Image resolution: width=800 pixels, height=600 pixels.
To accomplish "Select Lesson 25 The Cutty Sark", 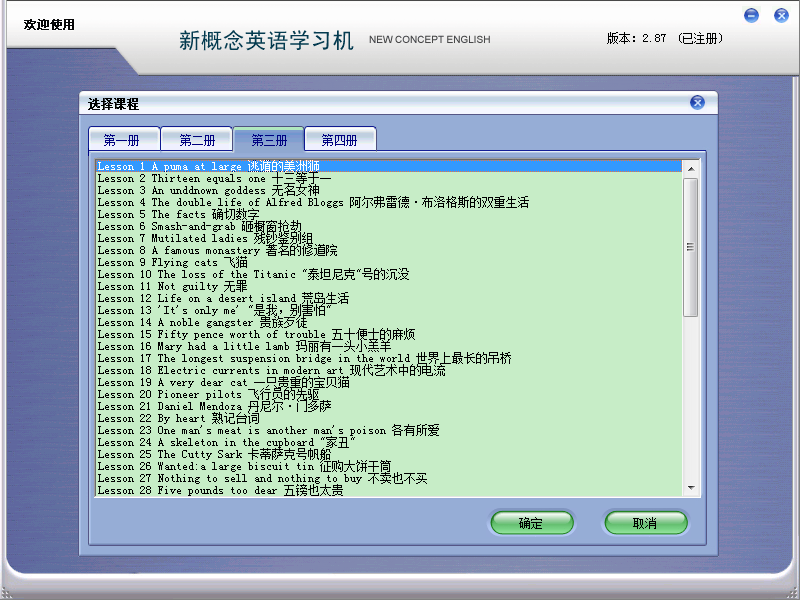I will 389,454.
